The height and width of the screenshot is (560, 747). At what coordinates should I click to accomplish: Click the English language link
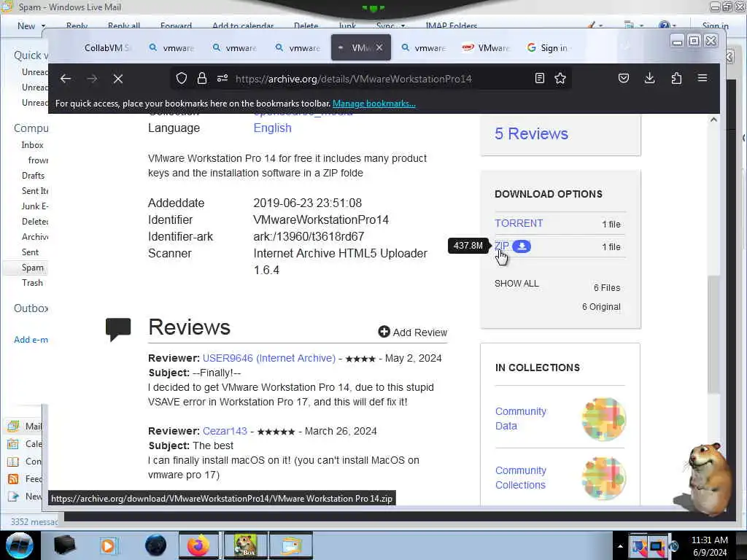pos(273,128)
